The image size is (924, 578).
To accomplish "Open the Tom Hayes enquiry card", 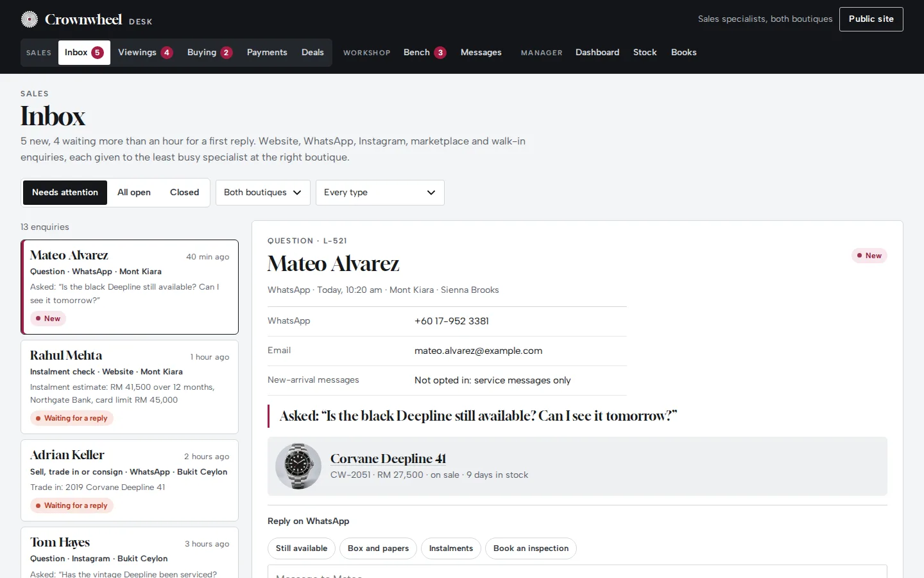I will tap(130, 552).
